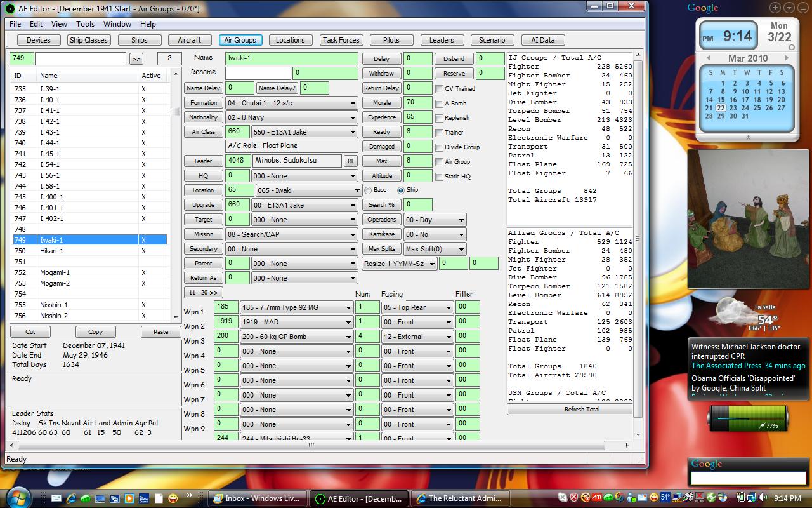Screen dimensions: 812x508
Task: Click the clock gadget showing 9:14
Action: pyautogui.click(x=730, y=36)
